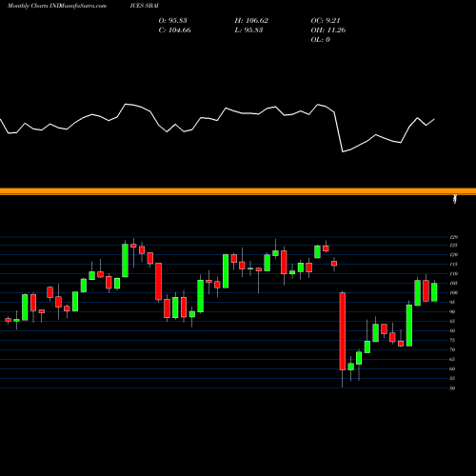Click the 80 price axis label

coord(453,330)
